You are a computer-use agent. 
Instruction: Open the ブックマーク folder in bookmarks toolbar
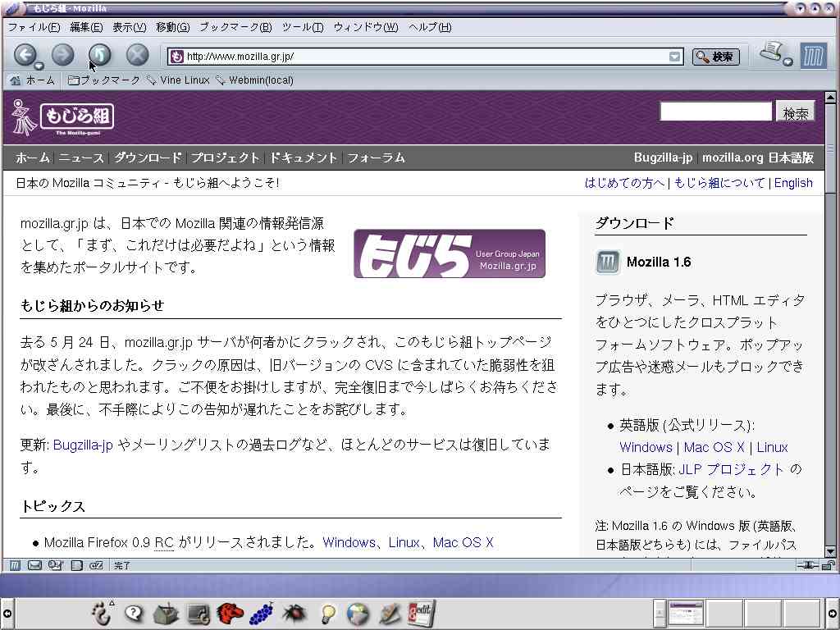[104, 80]
